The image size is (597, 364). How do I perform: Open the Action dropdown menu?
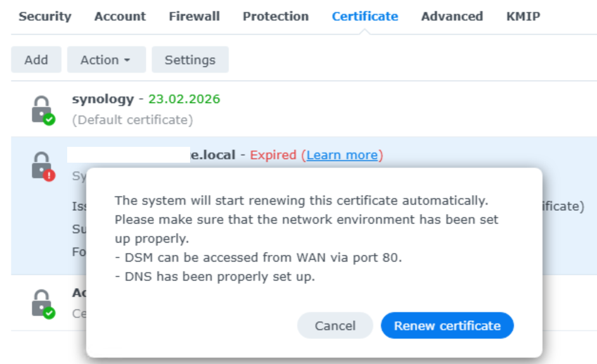(106, 60)
